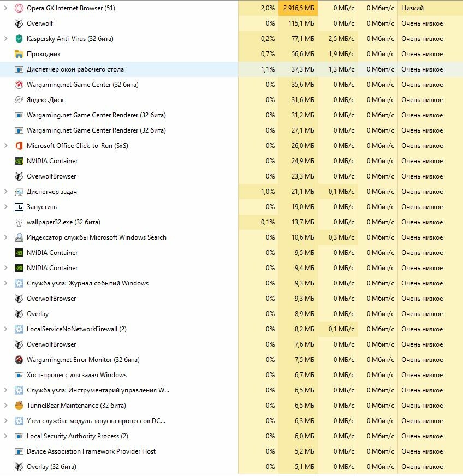Click the Диспетчер задач icon
Image resolution: width=463 pixels, height=476 pixels.
click(x=19, y=192)
